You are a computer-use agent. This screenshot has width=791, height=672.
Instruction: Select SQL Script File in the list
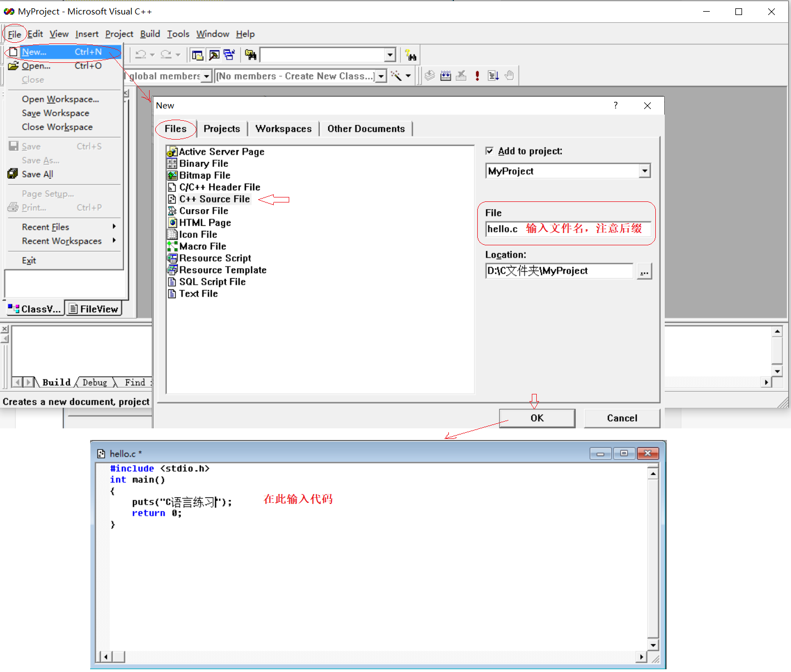pos(206,282)
